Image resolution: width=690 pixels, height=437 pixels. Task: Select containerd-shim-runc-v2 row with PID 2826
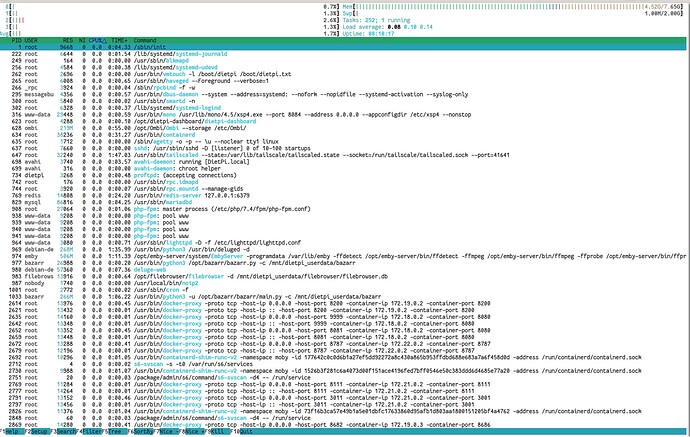pyautogui.click(x=345, y=411)
